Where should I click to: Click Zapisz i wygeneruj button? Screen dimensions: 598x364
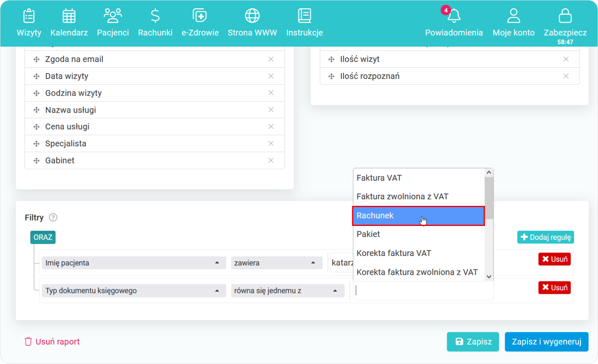547,342
